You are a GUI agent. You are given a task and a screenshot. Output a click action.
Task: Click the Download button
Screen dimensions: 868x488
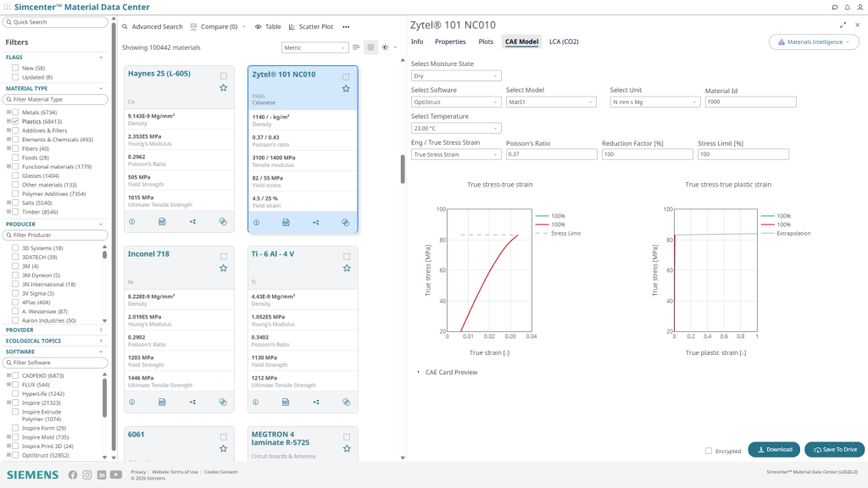(774, 450)
